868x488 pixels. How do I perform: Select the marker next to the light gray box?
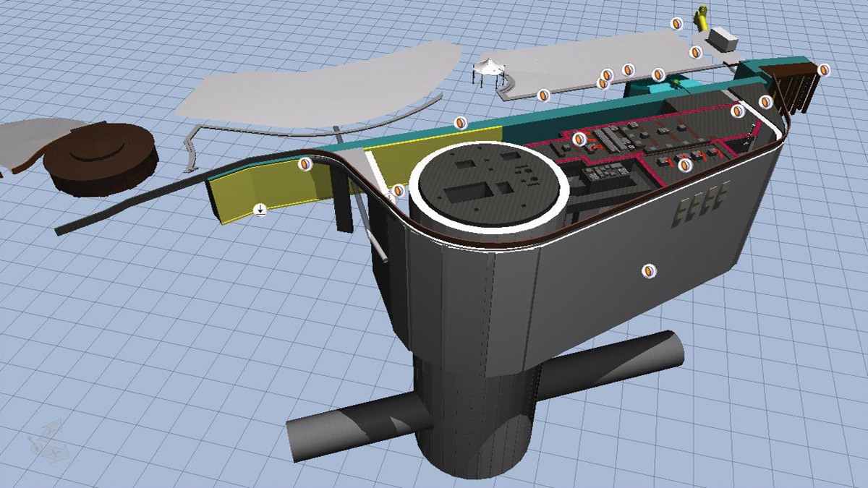(x=695, y=52)
